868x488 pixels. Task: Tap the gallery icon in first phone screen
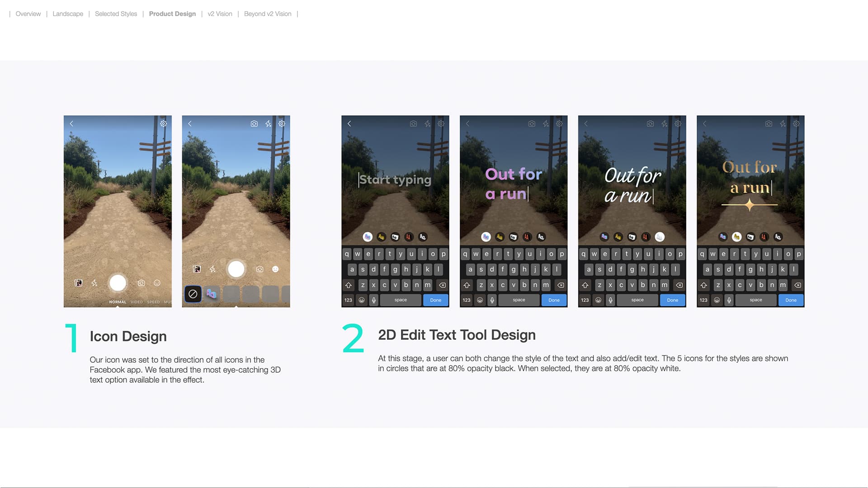coord(79,283)
